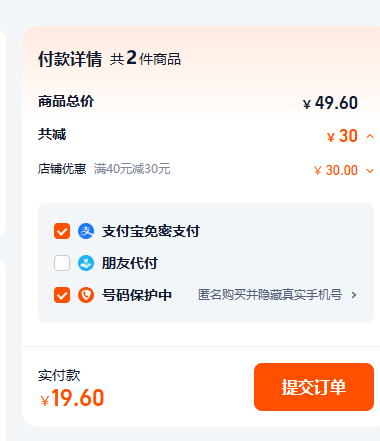Click the number protection shield icon
This screenshot has height=441, width=380.
[86, 295]
